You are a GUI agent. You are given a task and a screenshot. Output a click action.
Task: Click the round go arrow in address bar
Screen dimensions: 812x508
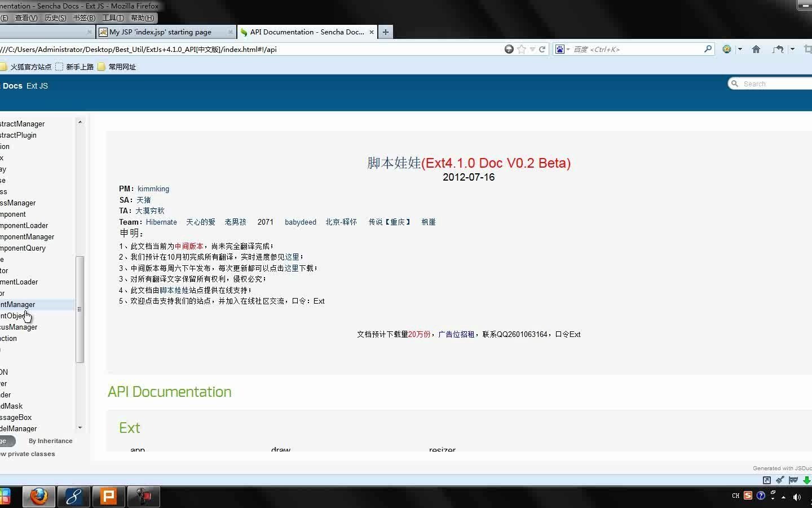(509, 49)
